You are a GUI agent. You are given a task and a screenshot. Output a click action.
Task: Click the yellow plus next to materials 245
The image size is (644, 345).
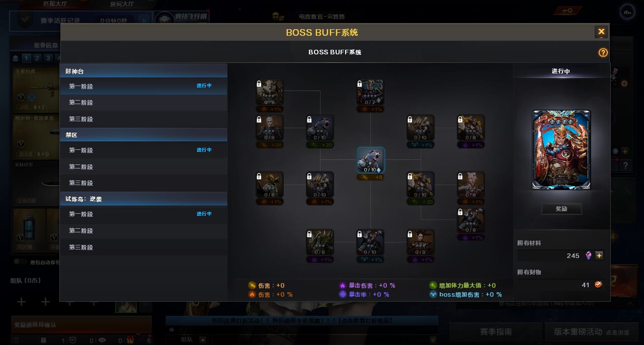click(599, 255)
